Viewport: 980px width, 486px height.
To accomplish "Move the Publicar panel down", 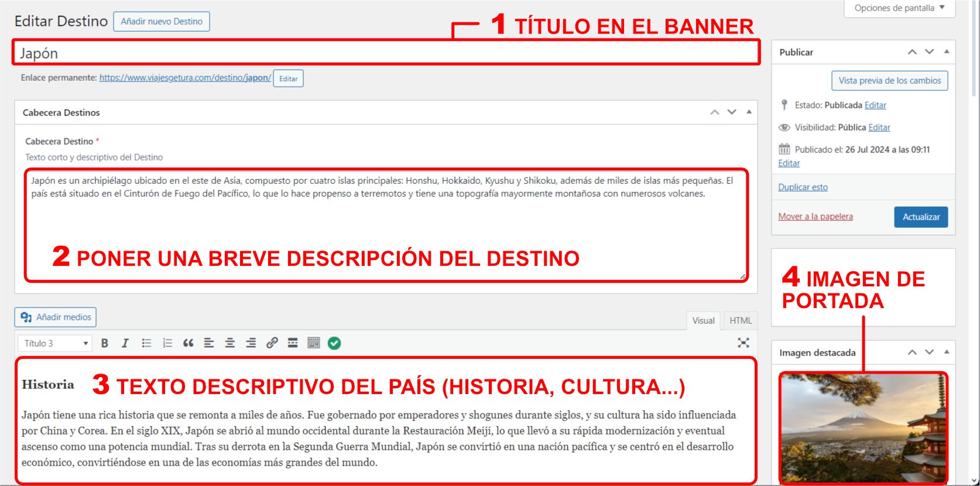I will (929, 52).
